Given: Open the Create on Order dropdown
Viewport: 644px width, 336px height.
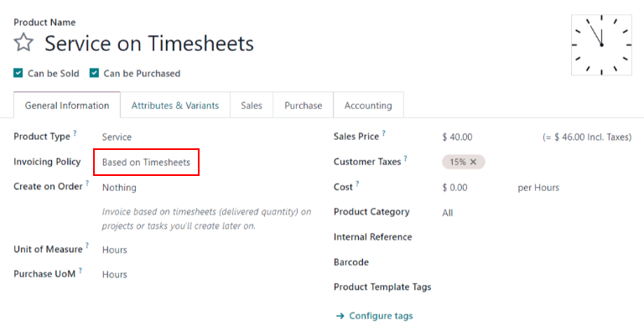Looking at the screenshot, I should point(119,187).
